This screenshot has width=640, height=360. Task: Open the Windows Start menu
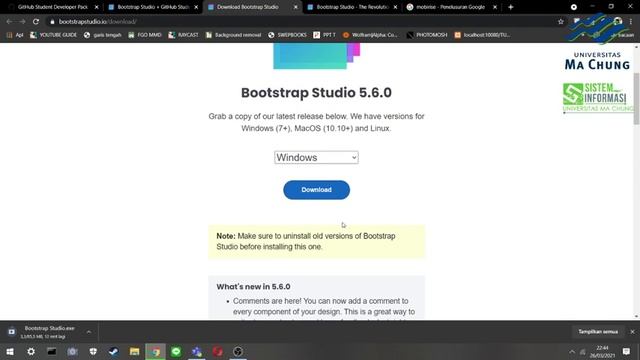pos(10,351)
